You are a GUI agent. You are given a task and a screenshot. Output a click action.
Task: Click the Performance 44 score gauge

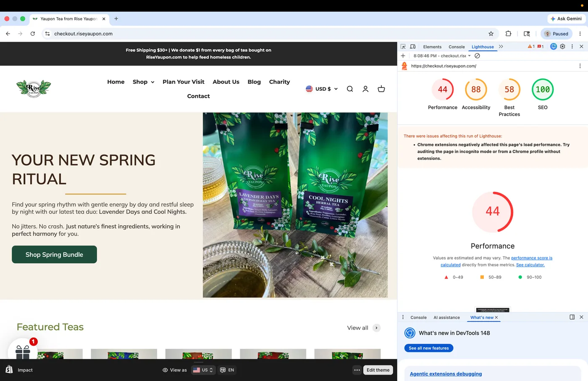(443, 89)
